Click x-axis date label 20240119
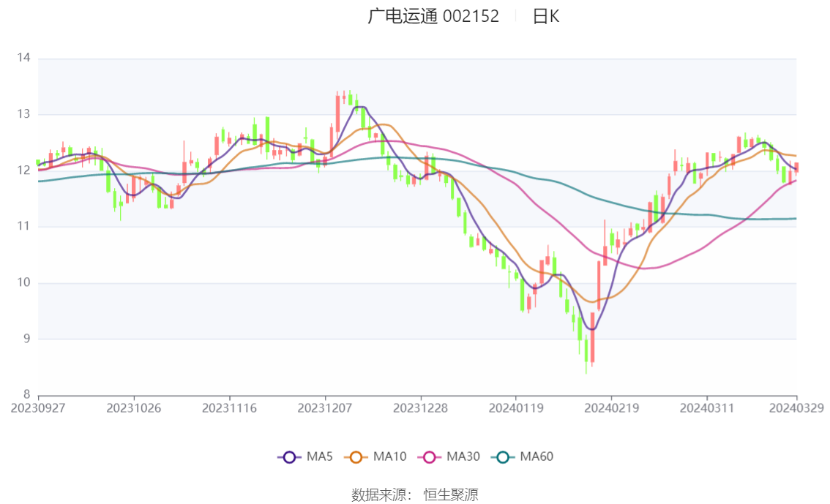This screenshot has height=504, width=830. coord(515,408)
